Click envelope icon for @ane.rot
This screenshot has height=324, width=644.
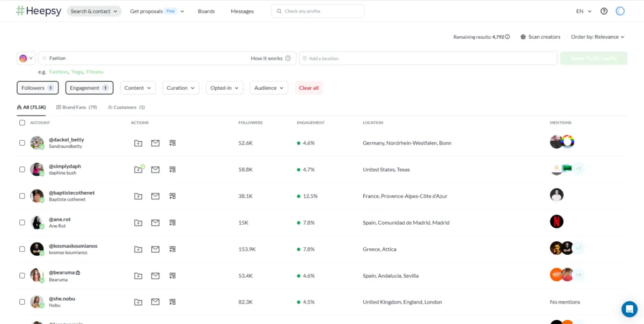tap(155, 222)
